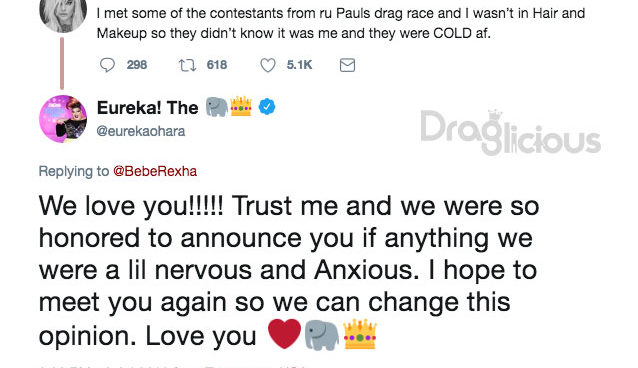
Task: Click the crown emoji in Eureka's display name
Action: [x=241, y=106]
